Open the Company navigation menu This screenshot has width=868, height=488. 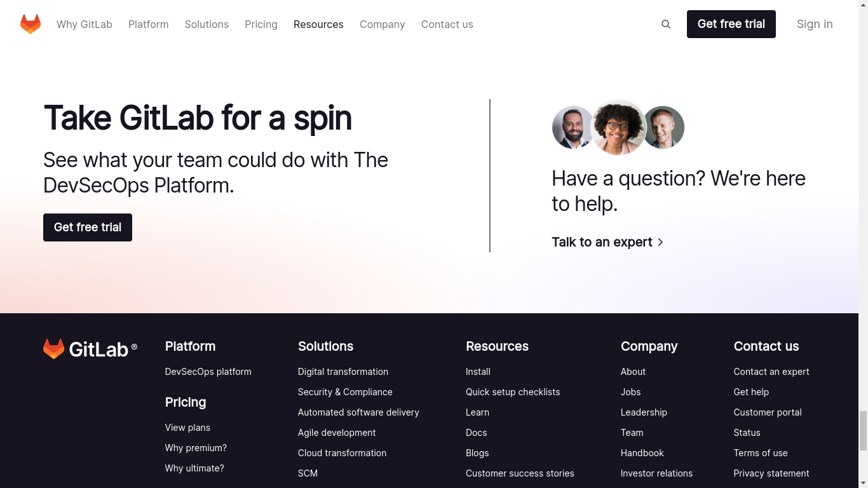point(383,24)
